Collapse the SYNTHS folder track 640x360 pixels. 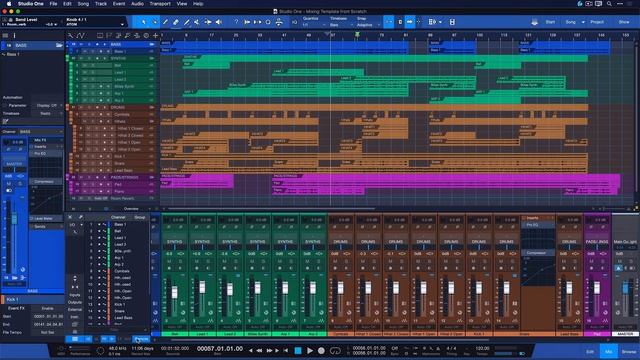[x=152, y=58]
